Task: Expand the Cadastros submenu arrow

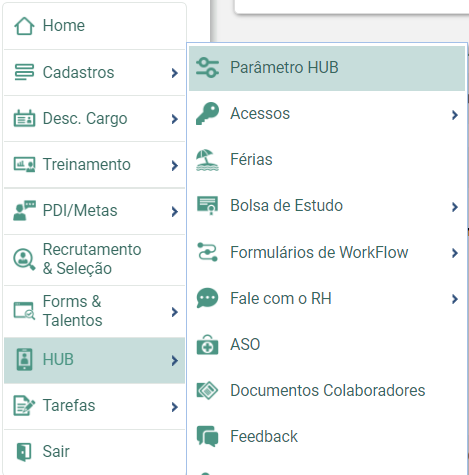Action: (174, 73)
